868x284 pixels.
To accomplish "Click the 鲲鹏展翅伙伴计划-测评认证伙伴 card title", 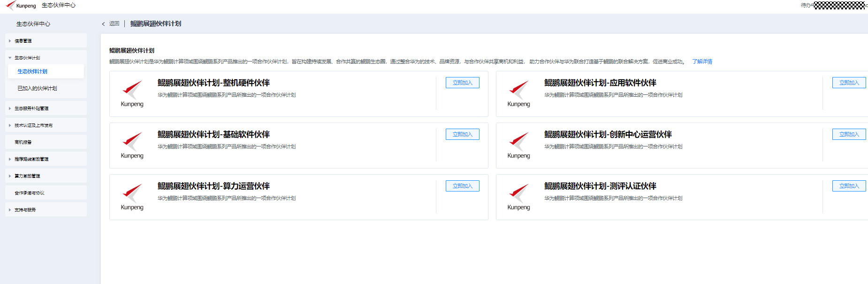I will [x=600, y=186].
